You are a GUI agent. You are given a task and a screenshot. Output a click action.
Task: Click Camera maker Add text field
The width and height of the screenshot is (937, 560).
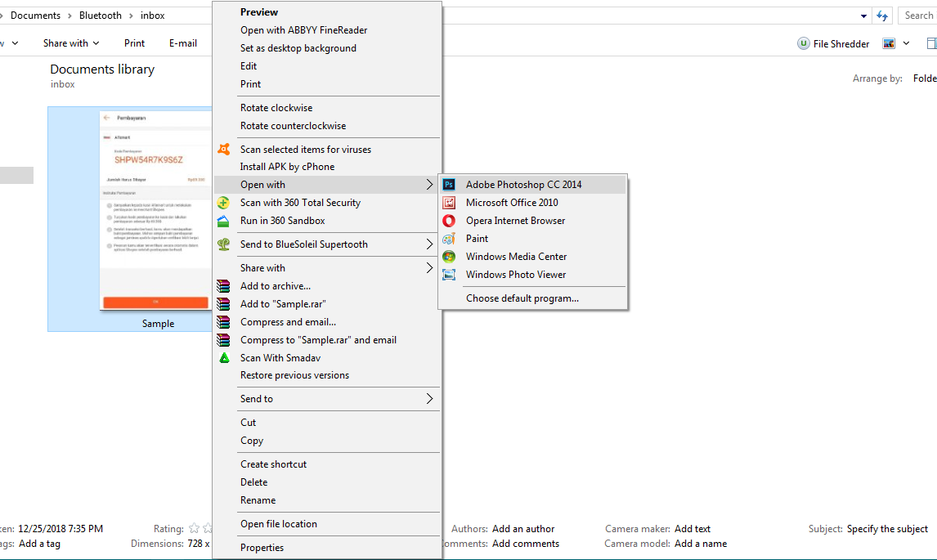point(693,529)
